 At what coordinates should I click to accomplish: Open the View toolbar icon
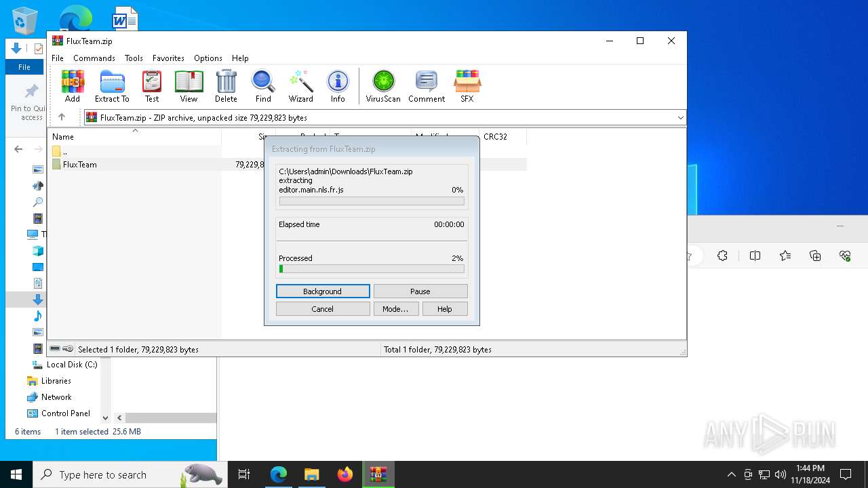(189, 86)
